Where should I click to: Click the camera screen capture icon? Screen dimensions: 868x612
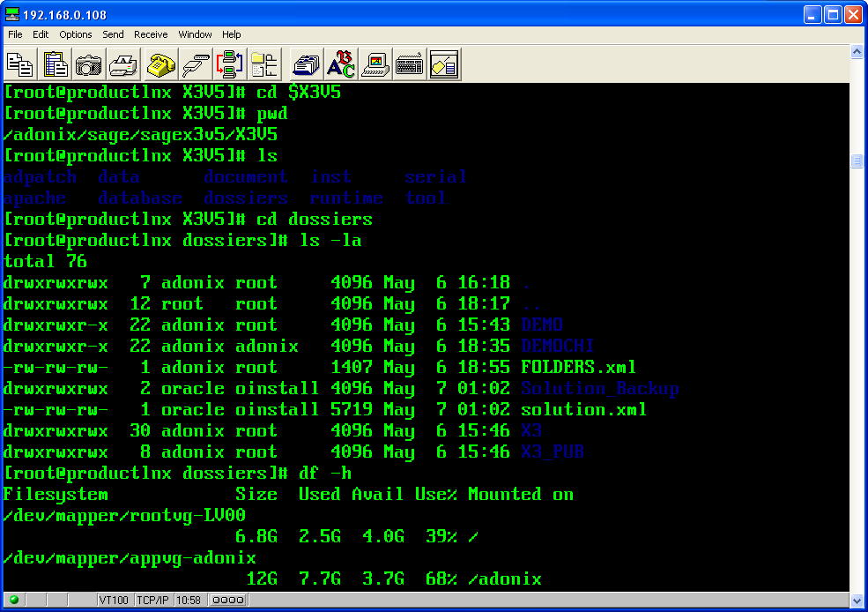tap(89, 64)
